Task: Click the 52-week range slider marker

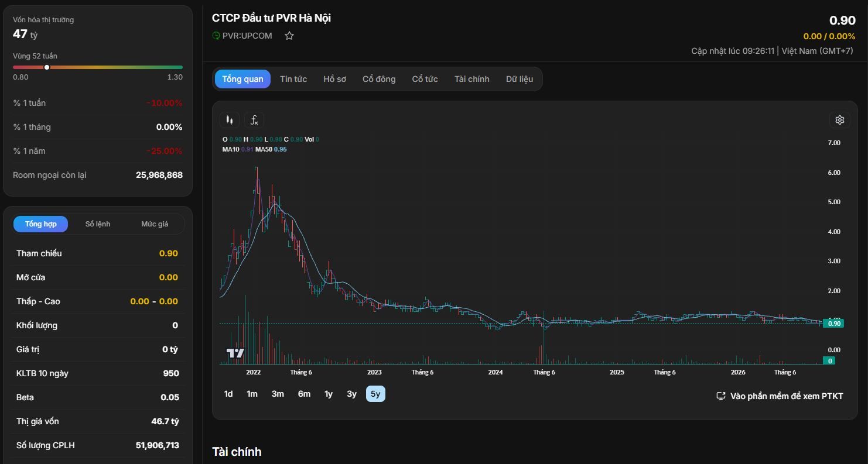Action: pyautogui.click(x=47, y=67)
